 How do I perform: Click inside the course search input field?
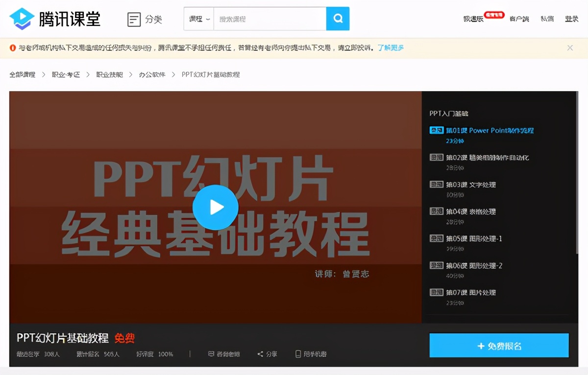click(269, 18)
